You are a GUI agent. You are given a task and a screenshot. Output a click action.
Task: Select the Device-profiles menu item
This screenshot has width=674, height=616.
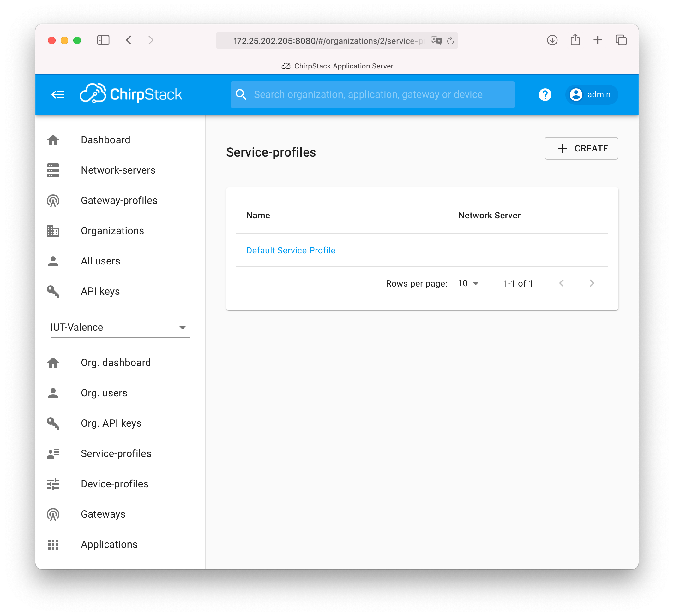click(114, 483)
